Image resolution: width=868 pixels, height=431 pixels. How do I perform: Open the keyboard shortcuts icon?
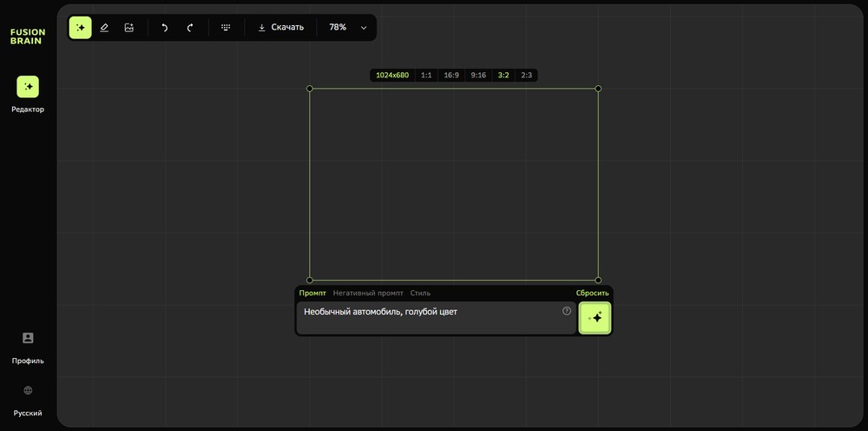pos(226,28)
